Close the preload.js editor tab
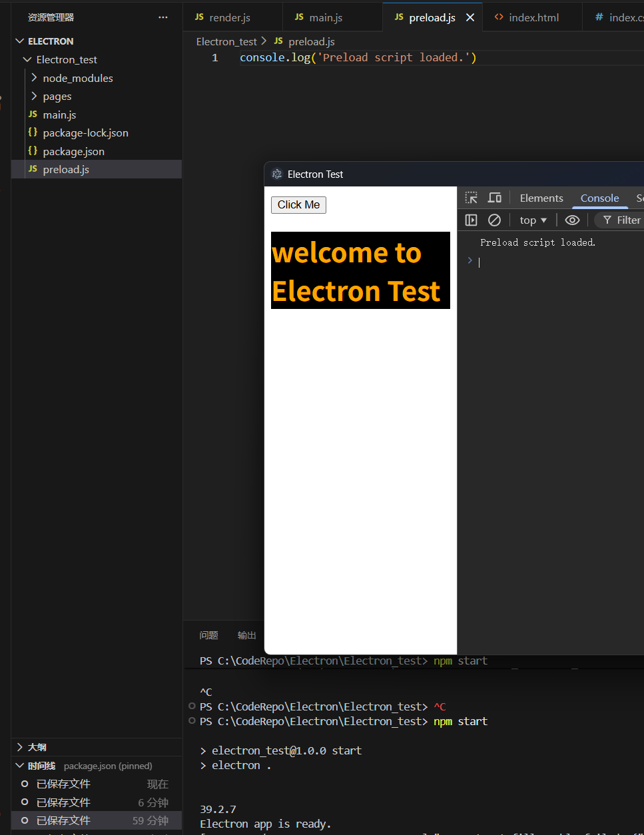 tap(470, 17)
